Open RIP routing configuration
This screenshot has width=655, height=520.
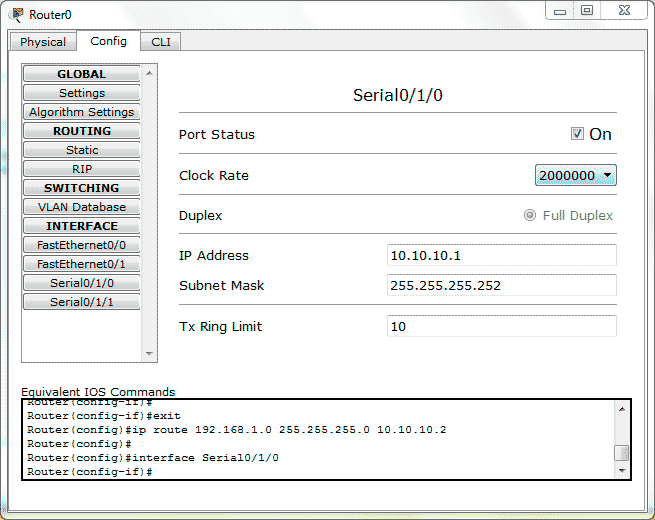[x=82, y=169]
